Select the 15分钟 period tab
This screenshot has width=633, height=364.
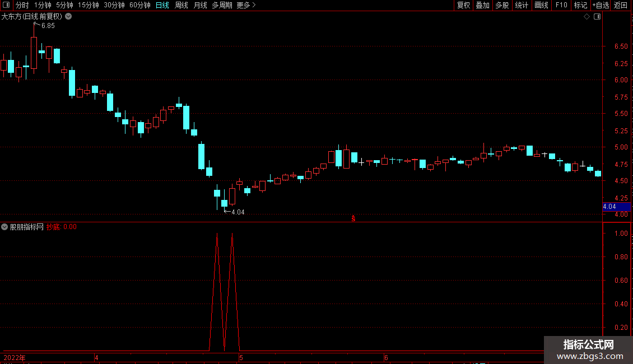88,5
